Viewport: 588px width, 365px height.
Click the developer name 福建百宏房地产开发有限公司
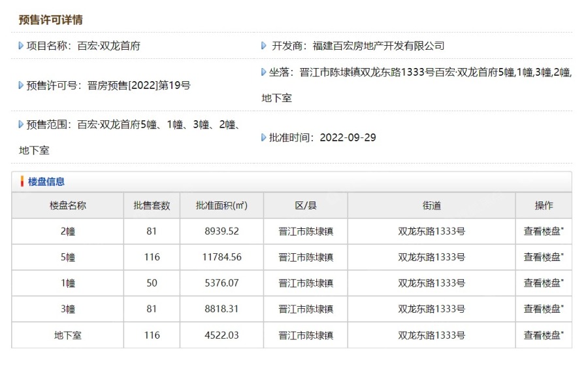click(x=379, y=46)
